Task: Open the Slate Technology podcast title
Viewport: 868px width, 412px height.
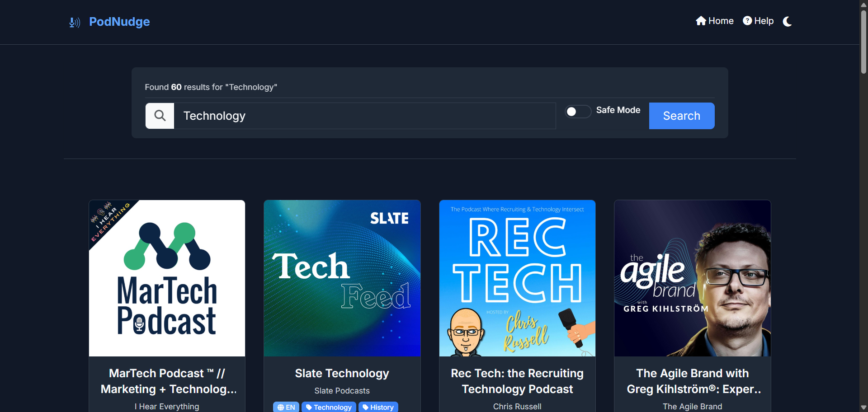Action: [342, 373]
